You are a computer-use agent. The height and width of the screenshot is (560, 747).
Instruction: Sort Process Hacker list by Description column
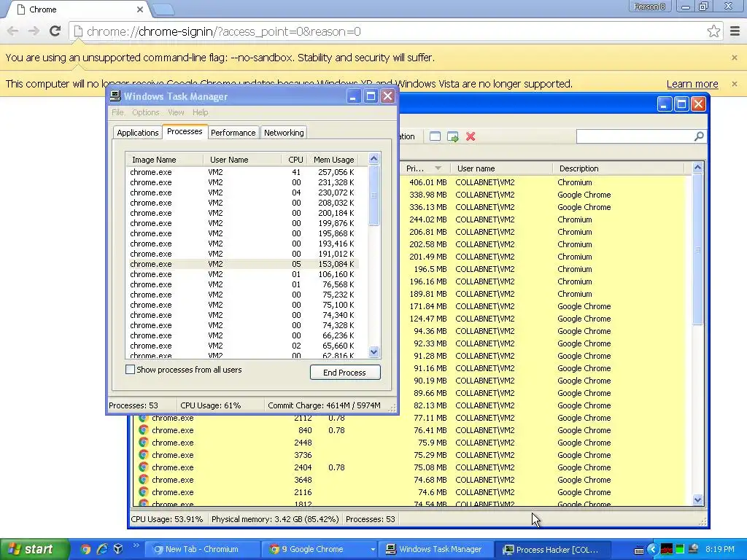coord(619,168)
